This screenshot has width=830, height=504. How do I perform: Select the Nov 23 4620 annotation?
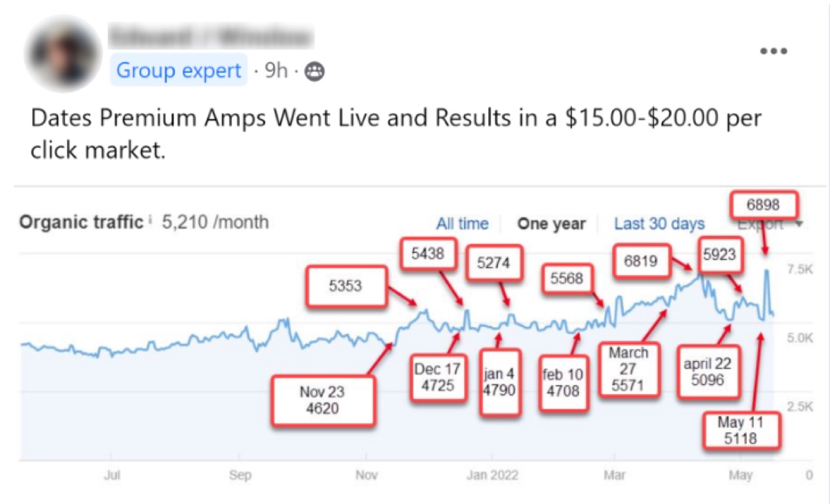coord(322,400)
